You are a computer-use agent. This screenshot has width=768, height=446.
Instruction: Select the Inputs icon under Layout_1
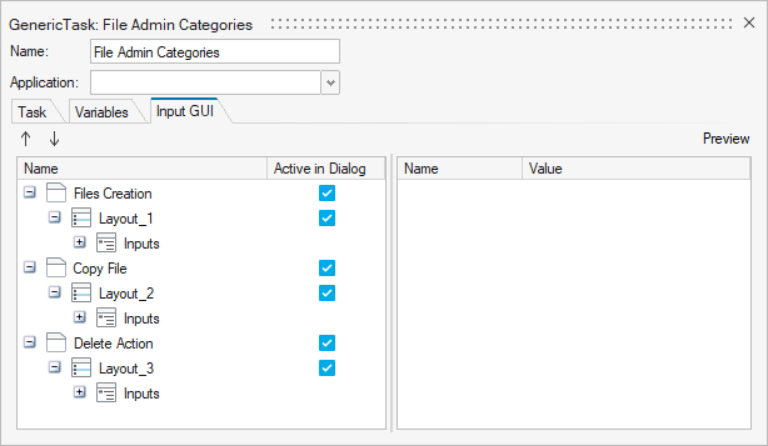pos(106,243)
